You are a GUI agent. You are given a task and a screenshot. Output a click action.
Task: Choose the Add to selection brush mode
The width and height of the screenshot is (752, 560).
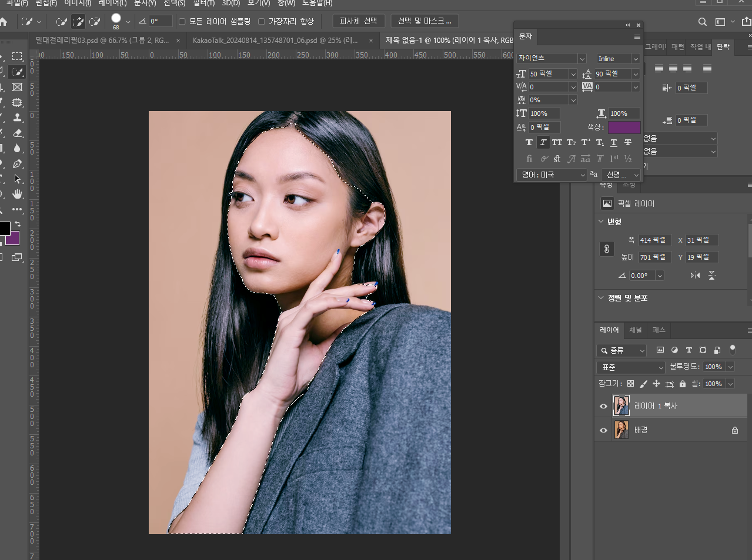78,22
